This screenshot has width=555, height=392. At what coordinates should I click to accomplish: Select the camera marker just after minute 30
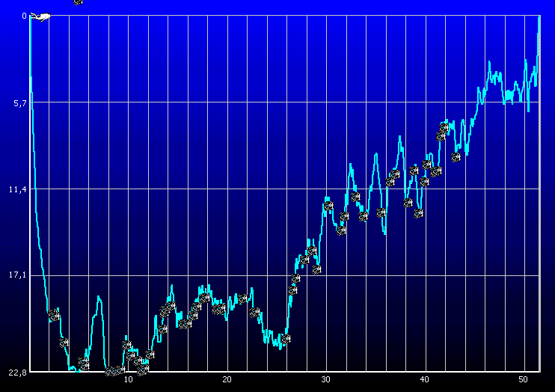pos(328,206)
